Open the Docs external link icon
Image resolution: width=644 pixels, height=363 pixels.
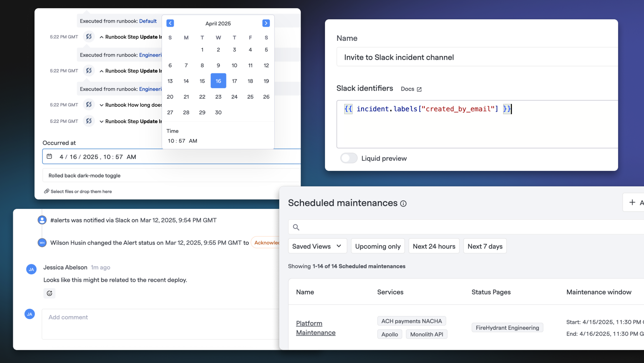coord(419,89)
